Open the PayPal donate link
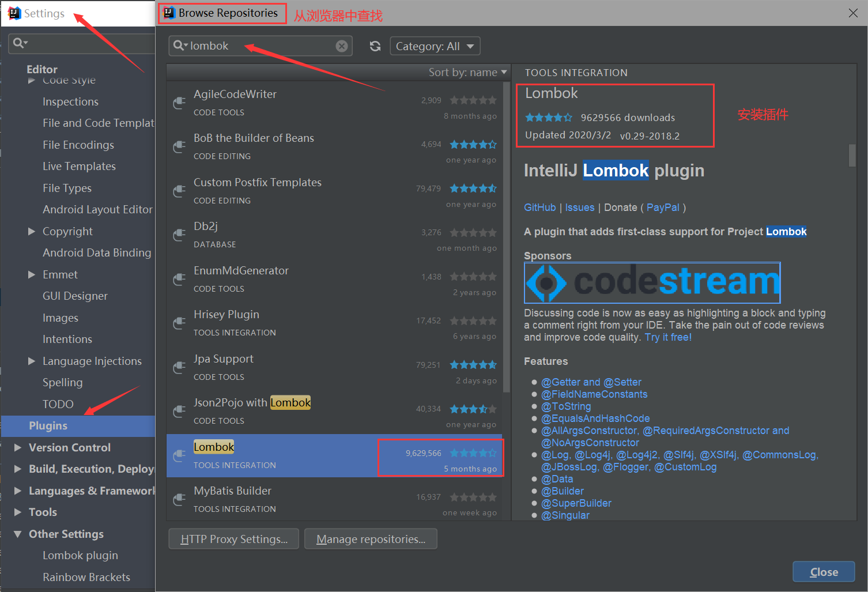868x592 pixels. point(663,208)
